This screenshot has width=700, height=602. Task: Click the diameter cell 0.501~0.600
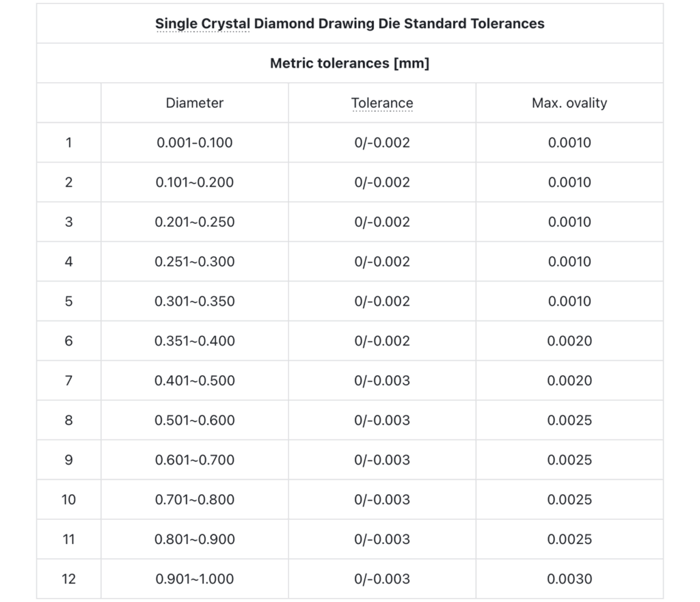click(x=195, y=420)
